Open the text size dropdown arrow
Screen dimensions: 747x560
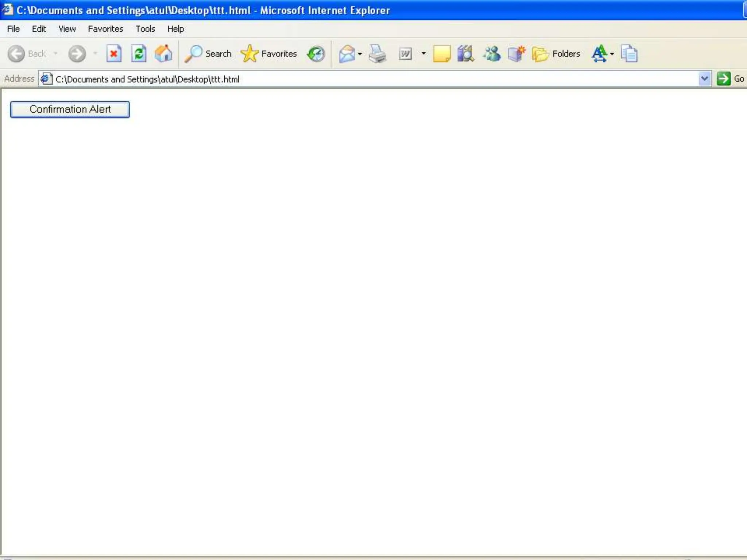[x=612, y=54]
